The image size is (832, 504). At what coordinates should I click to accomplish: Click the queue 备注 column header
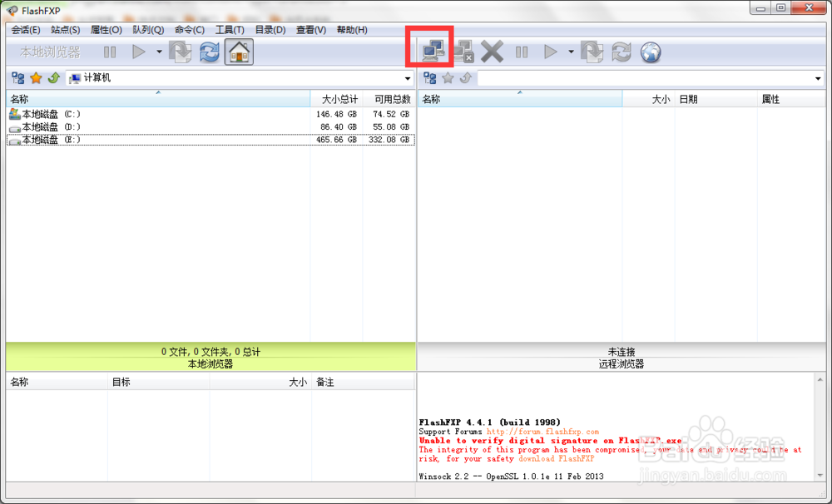[363, 382]
